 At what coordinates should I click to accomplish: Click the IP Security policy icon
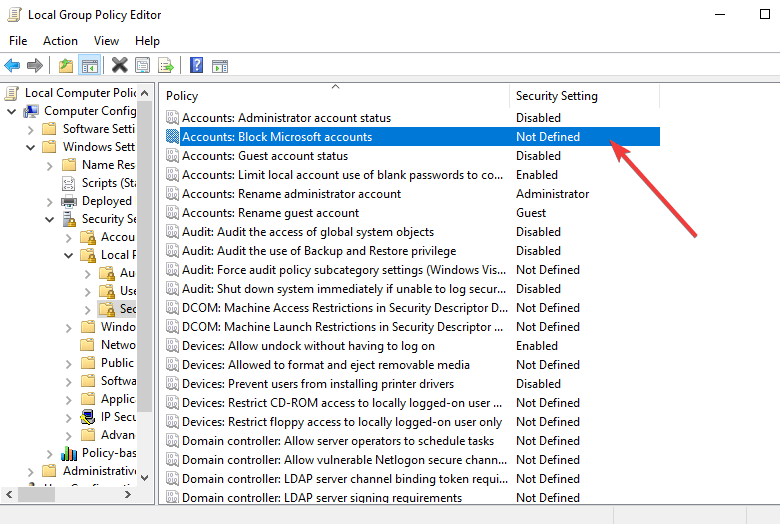point(88,417)
